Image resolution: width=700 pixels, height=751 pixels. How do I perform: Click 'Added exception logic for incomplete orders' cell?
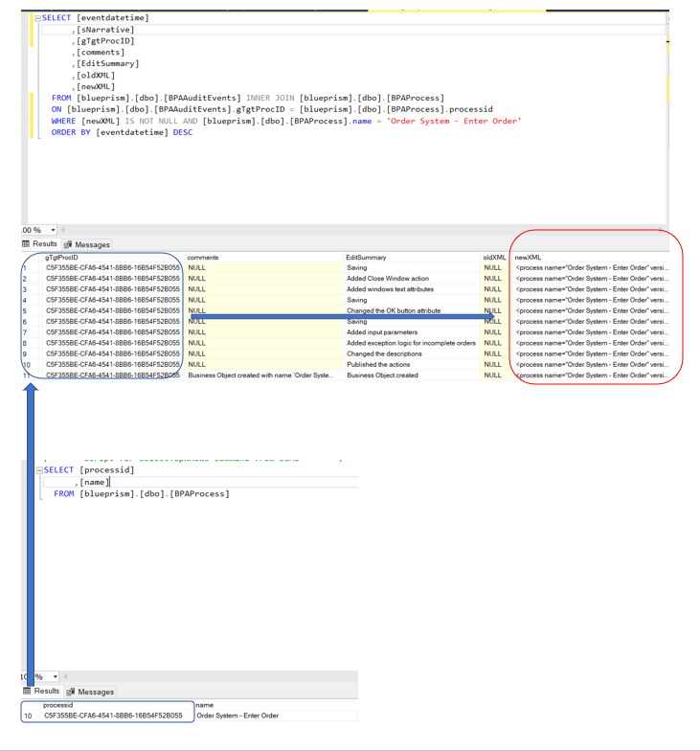412,343
